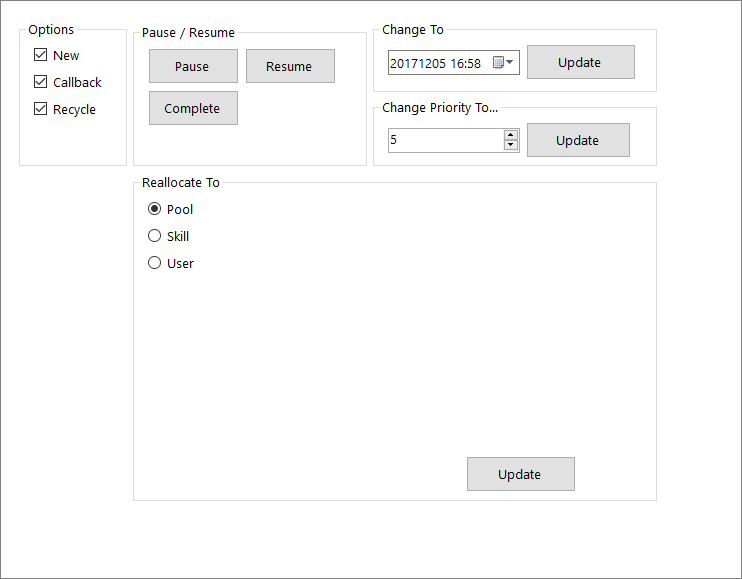
Task: Click the priority number input box
Action: coord(446,140)
